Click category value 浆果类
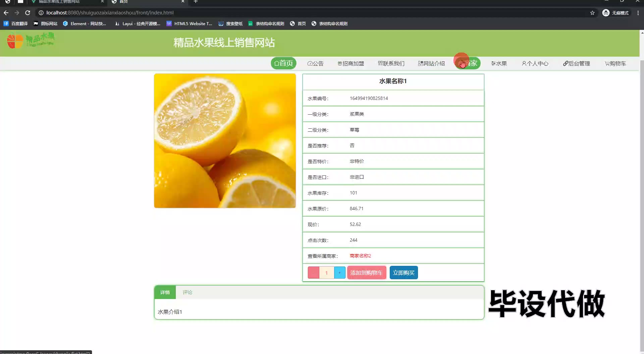 pyautogui.click(x=357, y=114)
